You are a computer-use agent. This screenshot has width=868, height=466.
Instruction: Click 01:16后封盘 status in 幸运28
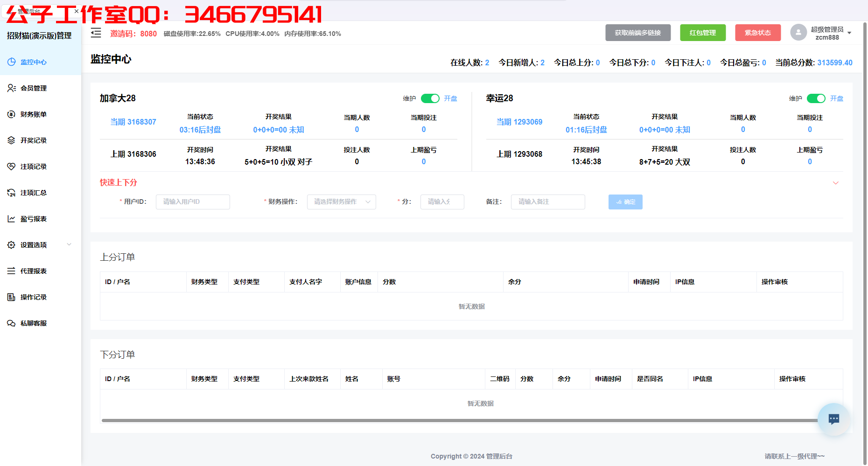[587, 130]
